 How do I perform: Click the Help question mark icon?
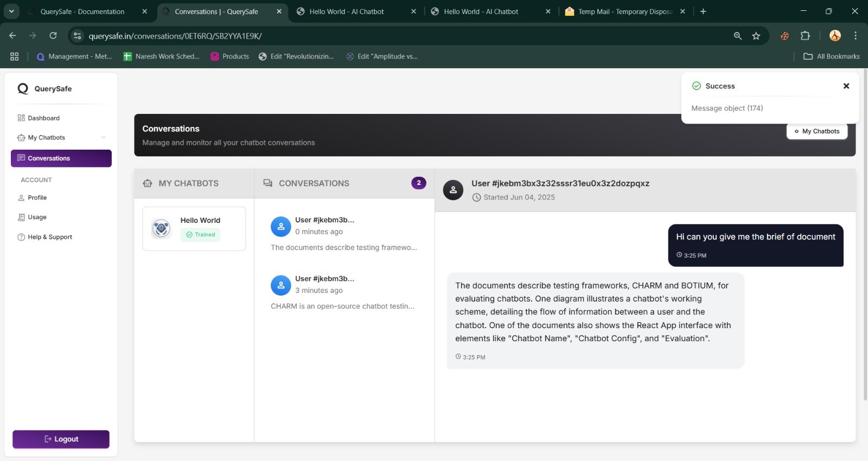coord(21,237)
